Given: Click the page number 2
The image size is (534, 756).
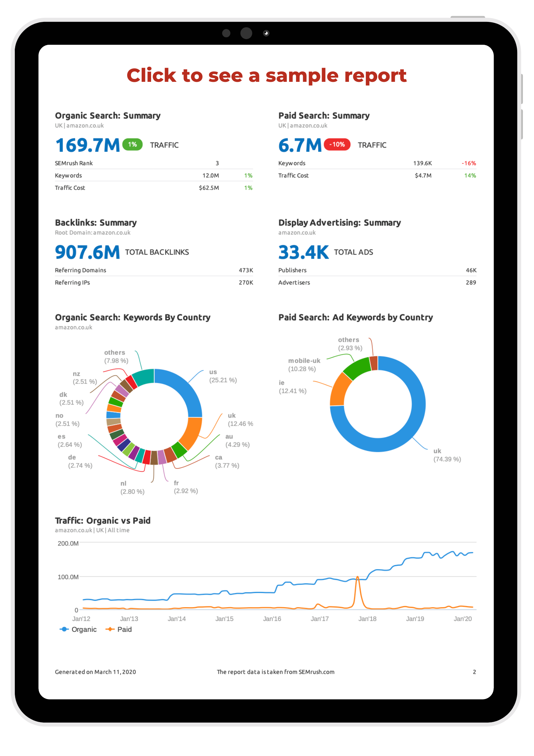Looking at the screenshot, I should point(474,672).
